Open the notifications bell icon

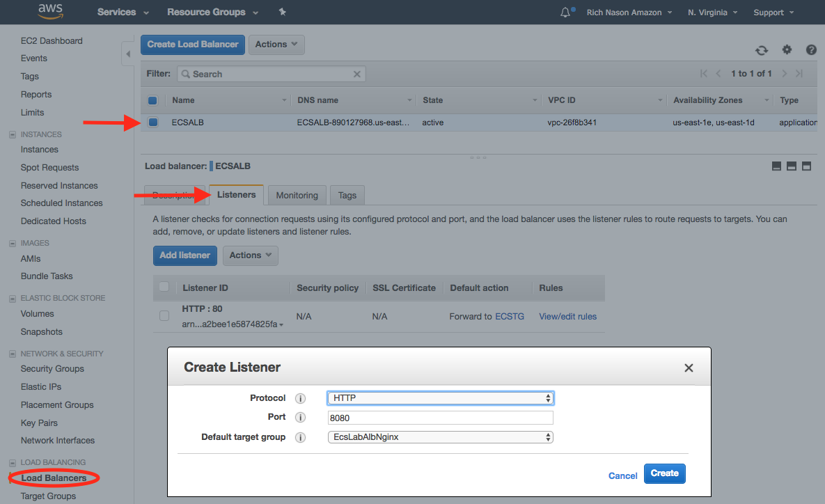[x=565, y=12]
